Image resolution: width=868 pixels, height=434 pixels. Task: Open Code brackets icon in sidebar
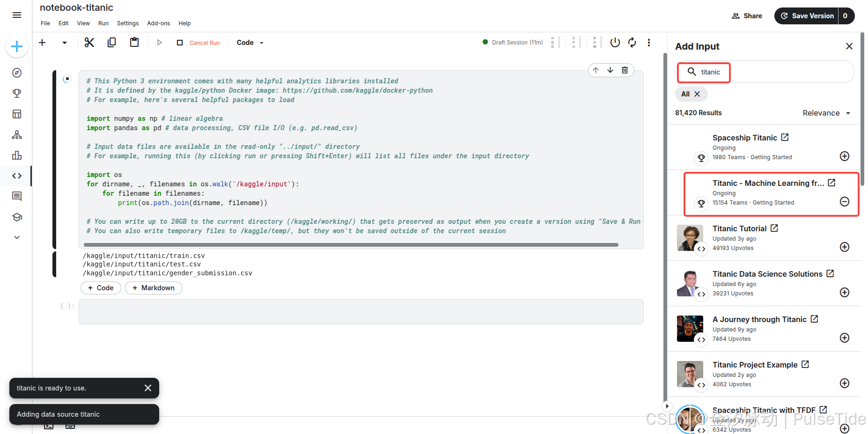click(x=17, y=176)
